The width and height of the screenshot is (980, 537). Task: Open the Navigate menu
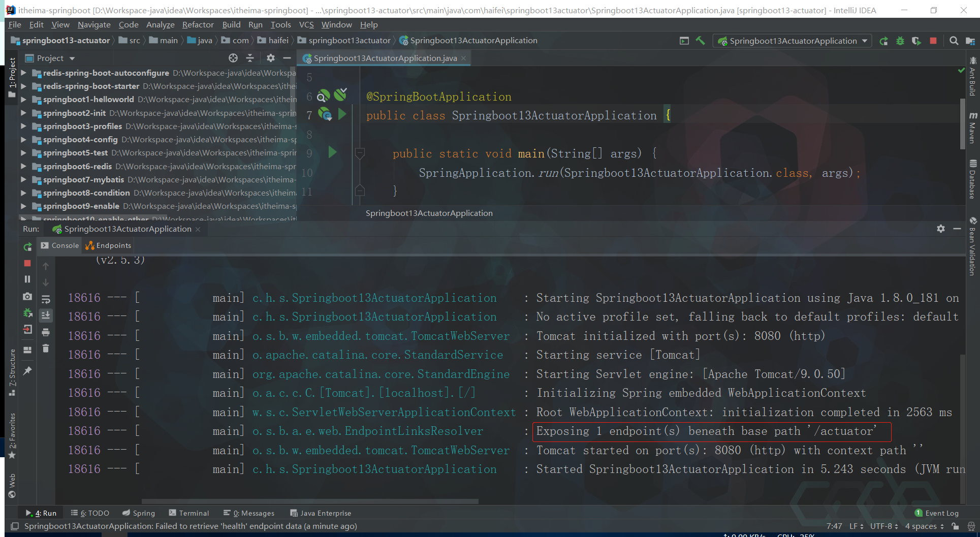[94, 24]
